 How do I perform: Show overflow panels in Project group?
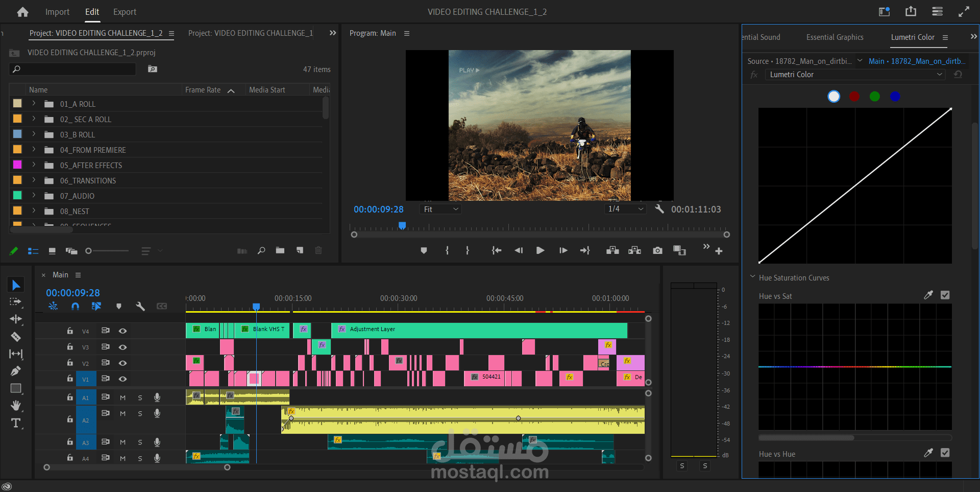[x=333, y=33]
